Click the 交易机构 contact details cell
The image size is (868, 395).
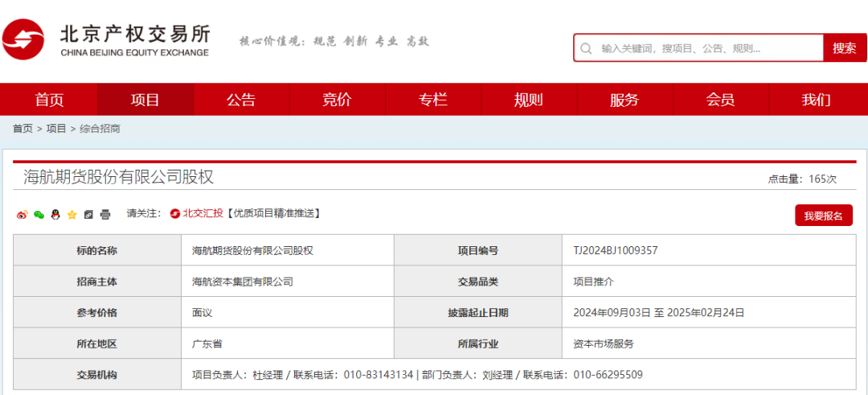(x=518, y=375)
